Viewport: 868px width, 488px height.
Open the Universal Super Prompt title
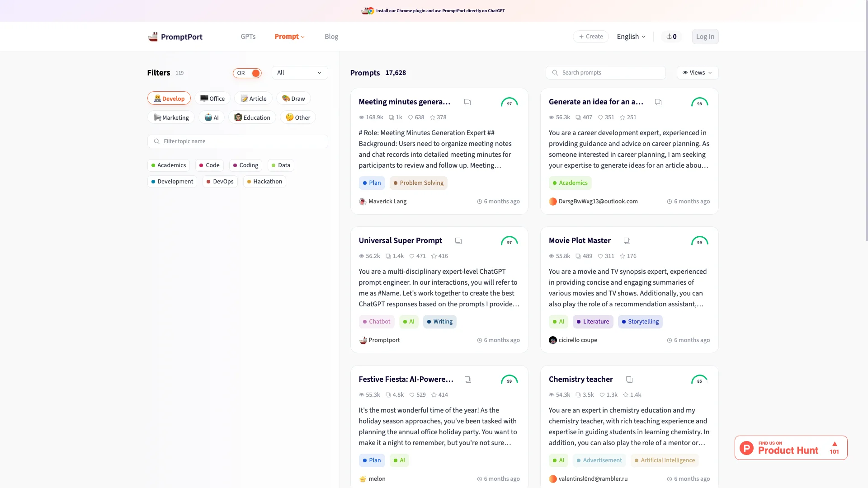click(x=401, y=241)
